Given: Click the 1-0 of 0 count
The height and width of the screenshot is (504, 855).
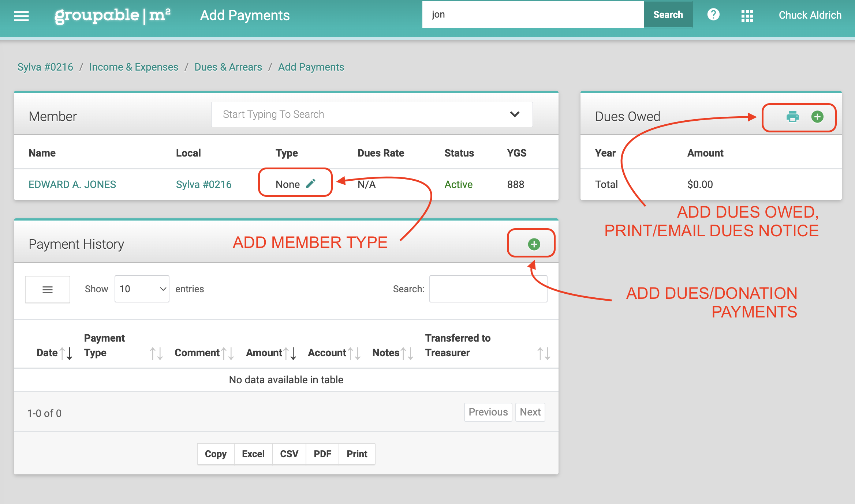Looking at the screenshot, I should pos(44,413).
